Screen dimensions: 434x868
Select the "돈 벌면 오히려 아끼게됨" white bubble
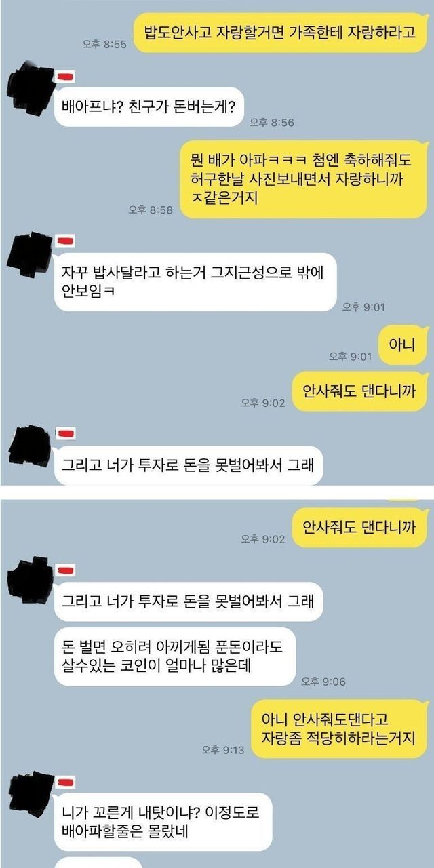click(x=175, y=656)
